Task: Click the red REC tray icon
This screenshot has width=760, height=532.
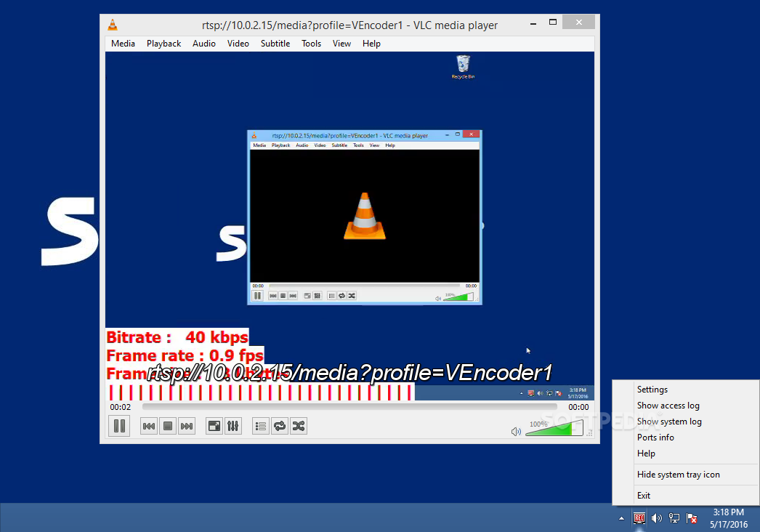Action: click(x=639, y=518)
